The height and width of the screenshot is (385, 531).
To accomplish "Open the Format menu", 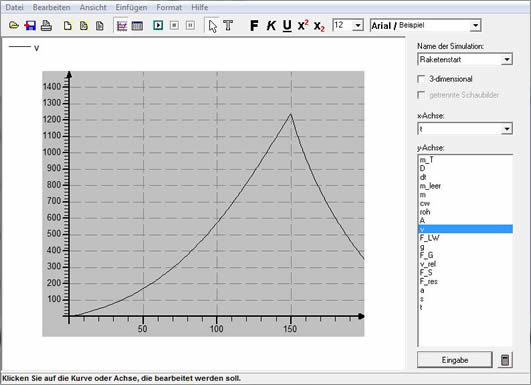I will [x=169, y=7].
